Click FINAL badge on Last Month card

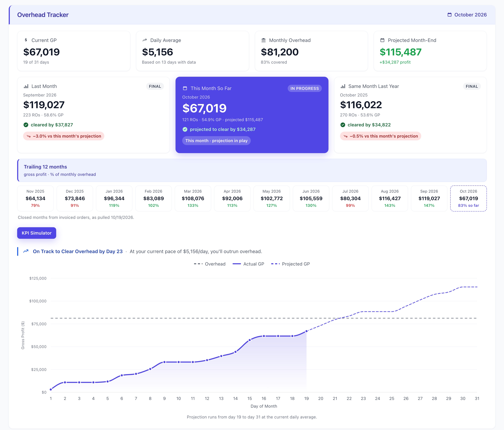pyautogui.click(x=155, y=86)
